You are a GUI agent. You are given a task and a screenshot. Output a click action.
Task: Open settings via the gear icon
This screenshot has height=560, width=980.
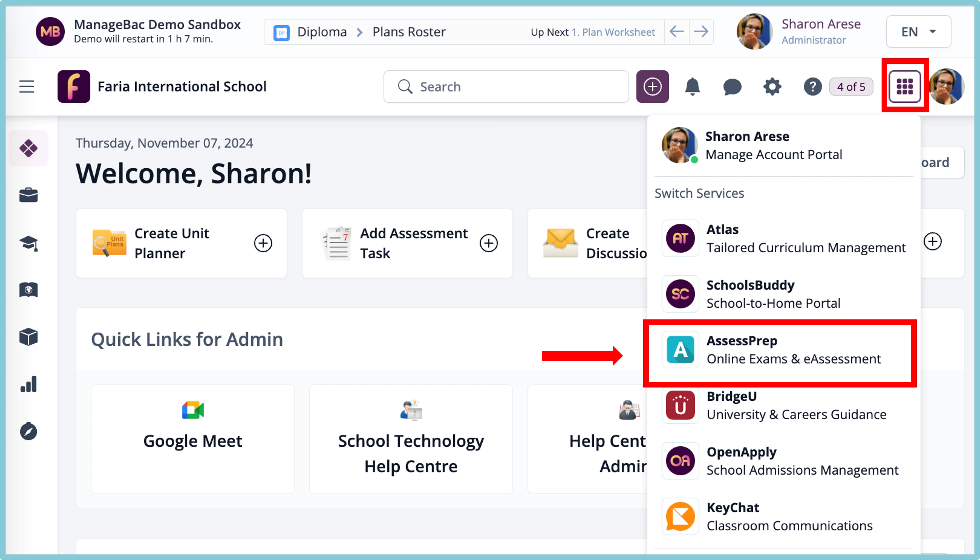772,87
